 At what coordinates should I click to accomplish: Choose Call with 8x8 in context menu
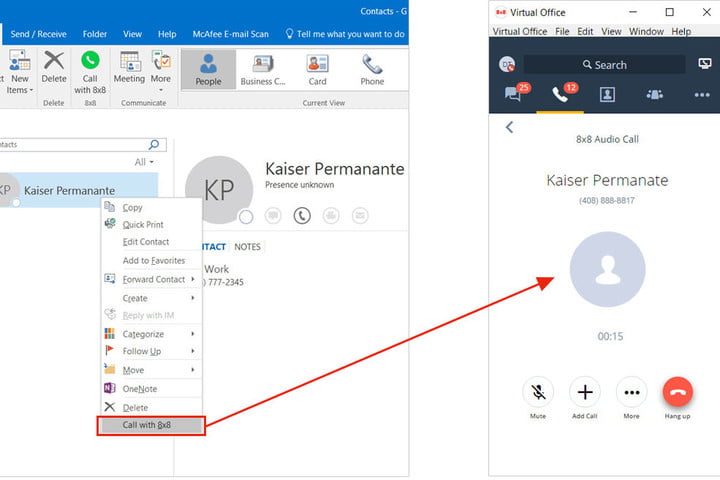tap(150, 425)
